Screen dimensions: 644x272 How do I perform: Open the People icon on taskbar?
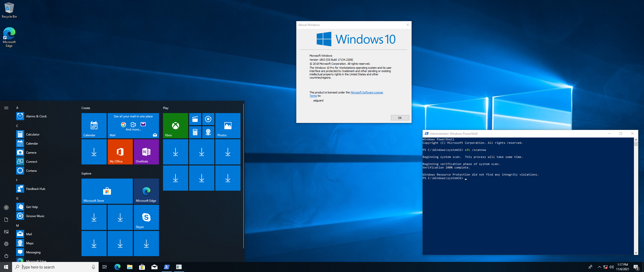590,267
